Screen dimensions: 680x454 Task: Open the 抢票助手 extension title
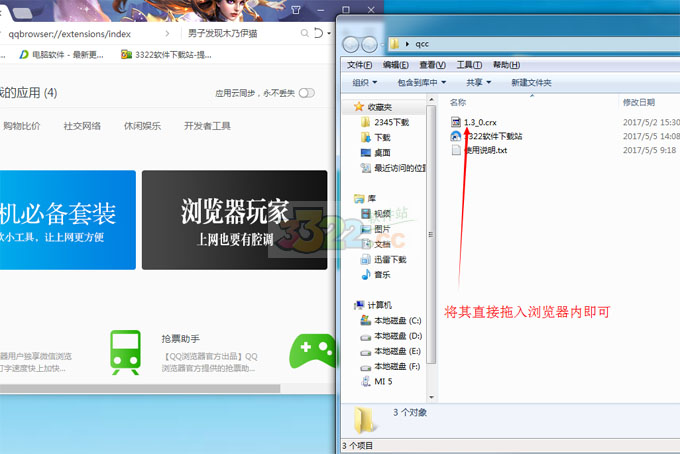pyautogui.click(x=180, y=339)
